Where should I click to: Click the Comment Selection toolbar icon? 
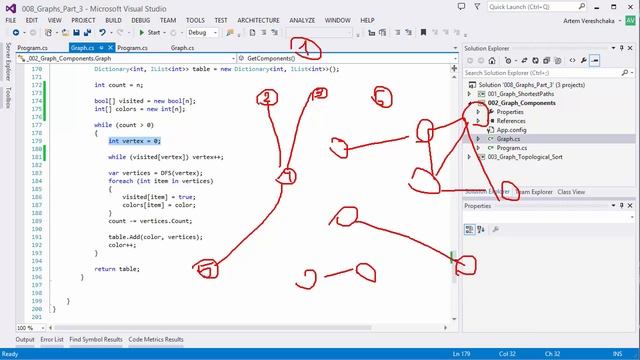pos(398,32)
